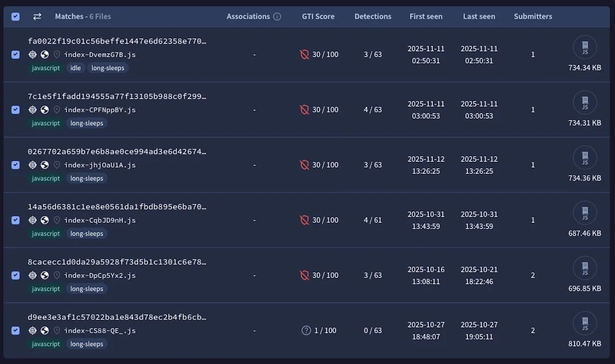Viewport: 615px width, 364px height.
Task: Click the red blocked-shield icon showing 30/100 score
Action: 305,54
